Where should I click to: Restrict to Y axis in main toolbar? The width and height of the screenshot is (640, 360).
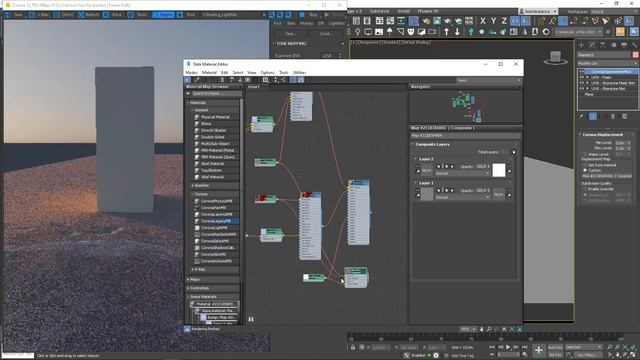(493, 21)
